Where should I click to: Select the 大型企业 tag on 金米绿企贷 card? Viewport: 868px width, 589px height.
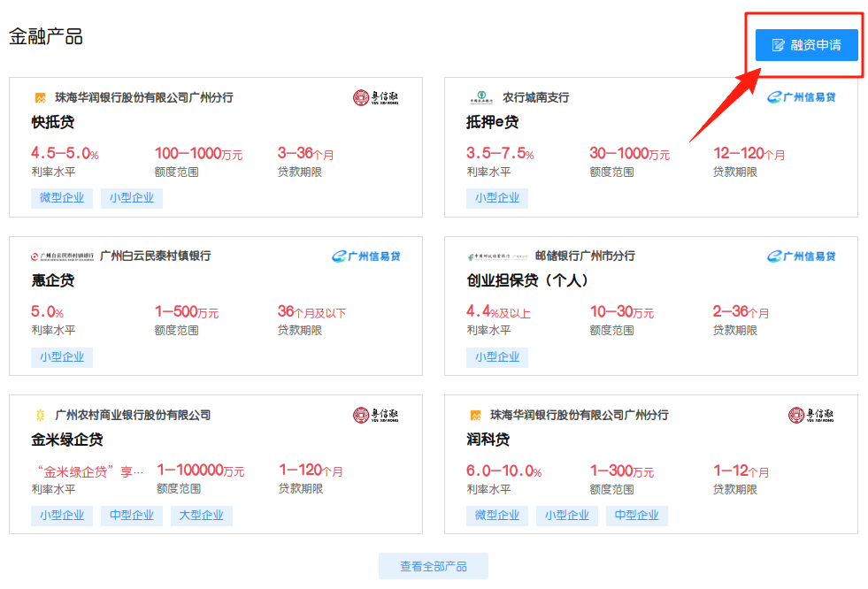point(202,516)
